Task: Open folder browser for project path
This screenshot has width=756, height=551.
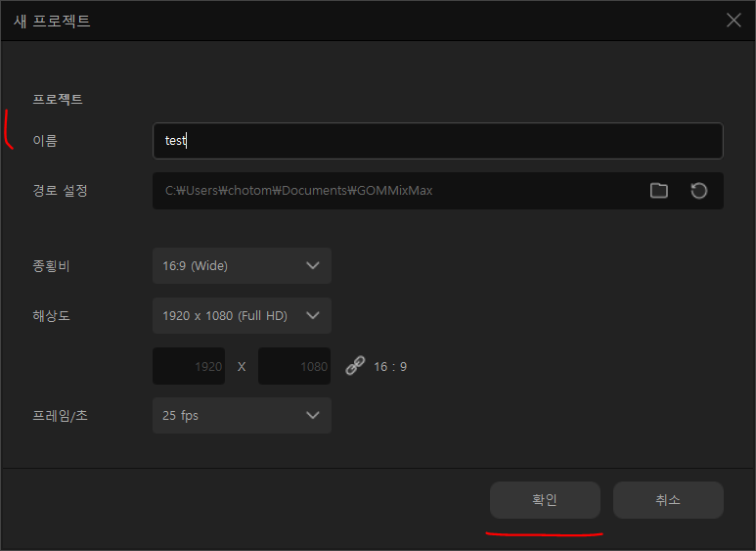Action: 658,191
